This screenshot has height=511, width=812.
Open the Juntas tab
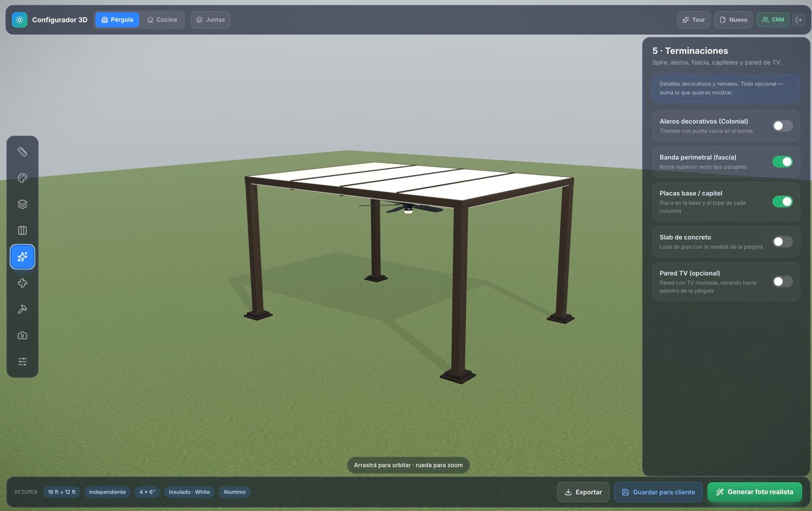(211, 20)
